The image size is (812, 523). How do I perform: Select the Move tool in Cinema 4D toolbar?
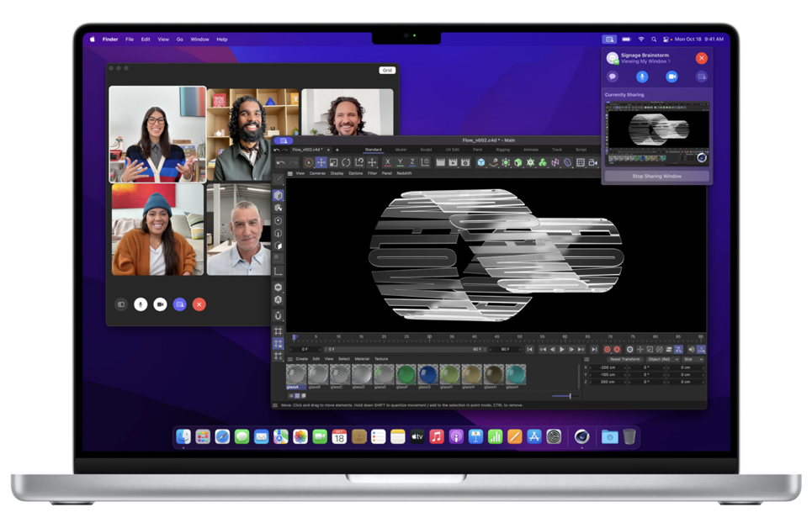(x=321, y=162)
